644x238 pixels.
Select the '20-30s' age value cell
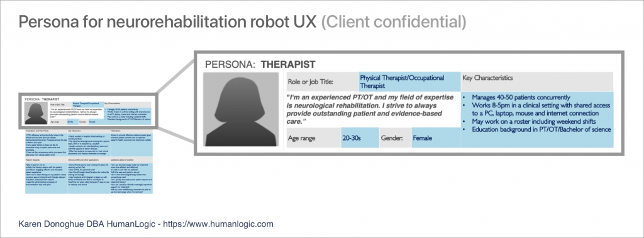coord(360,138)
